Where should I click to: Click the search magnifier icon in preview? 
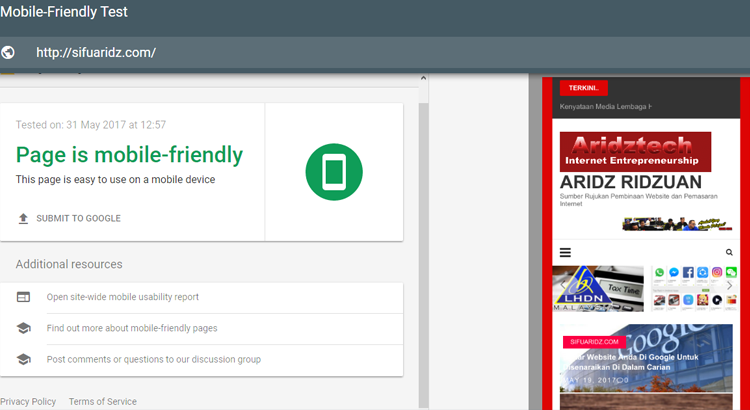(x=729, y=252)
